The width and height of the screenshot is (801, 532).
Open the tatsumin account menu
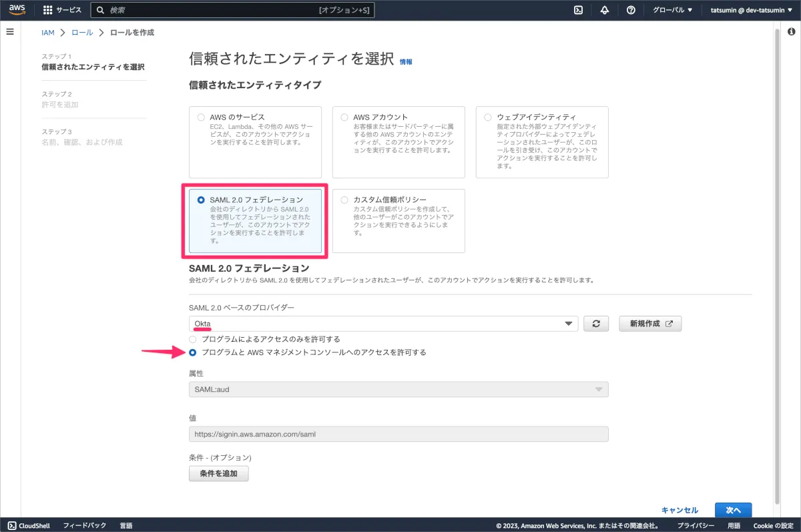[x=751, y=10]
